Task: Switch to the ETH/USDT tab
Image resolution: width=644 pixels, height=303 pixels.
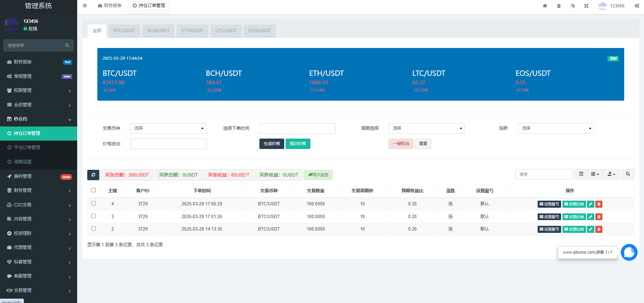Action: click(x=192, y=31)
